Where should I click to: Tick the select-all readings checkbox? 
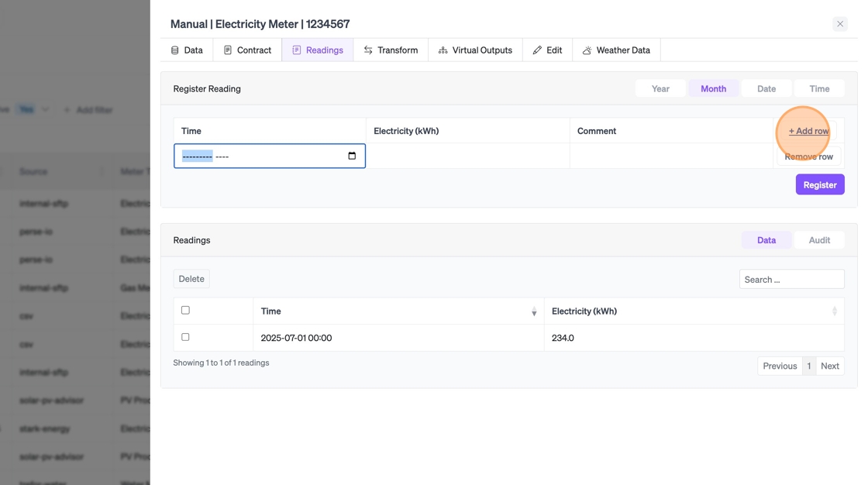click(x=185, y=310)
